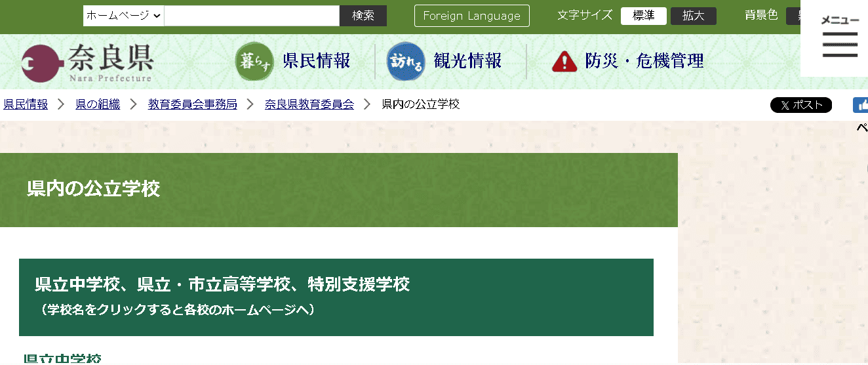Focus the site search text field
This screenshot has width=868, height=365.
click(x=252, y=16)
